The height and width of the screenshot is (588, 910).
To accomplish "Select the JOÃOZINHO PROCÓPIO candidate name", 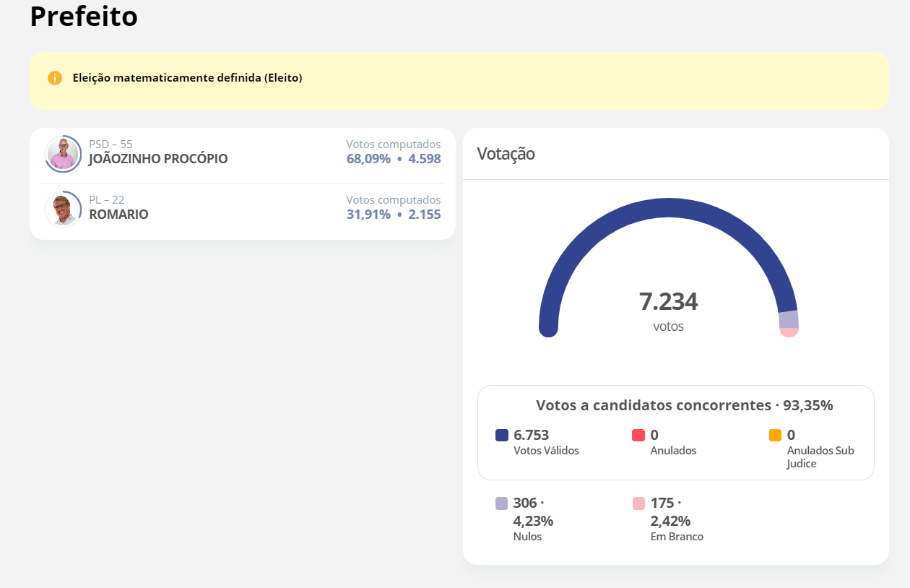I will (x=158, y=159).
